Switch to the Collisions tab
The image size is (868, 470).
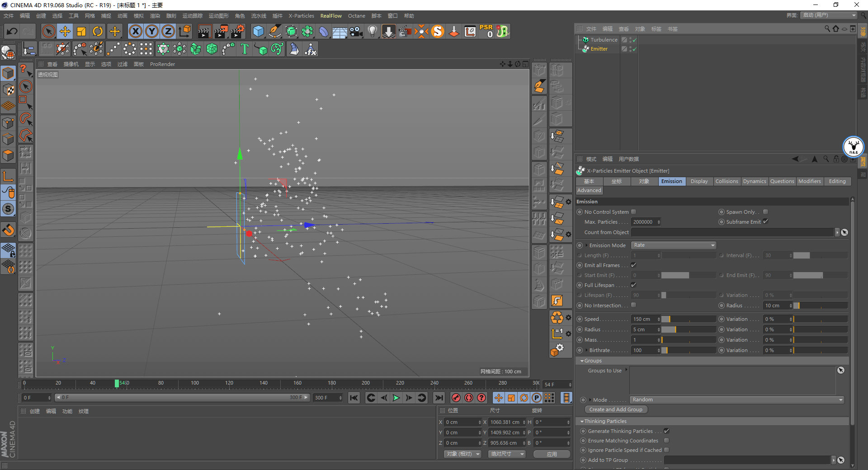[x=727, y=181]
